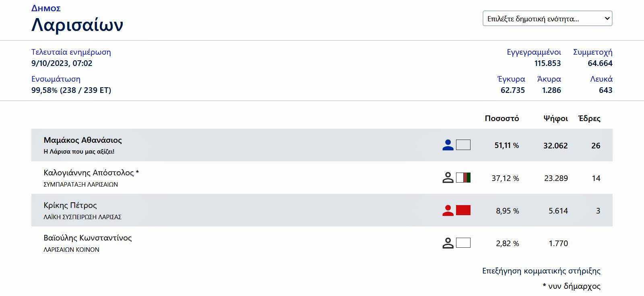Click the red party swatch for Κρίκης
Image resolution: width=644 pixels, height=296 pixels.
(463, 210)
